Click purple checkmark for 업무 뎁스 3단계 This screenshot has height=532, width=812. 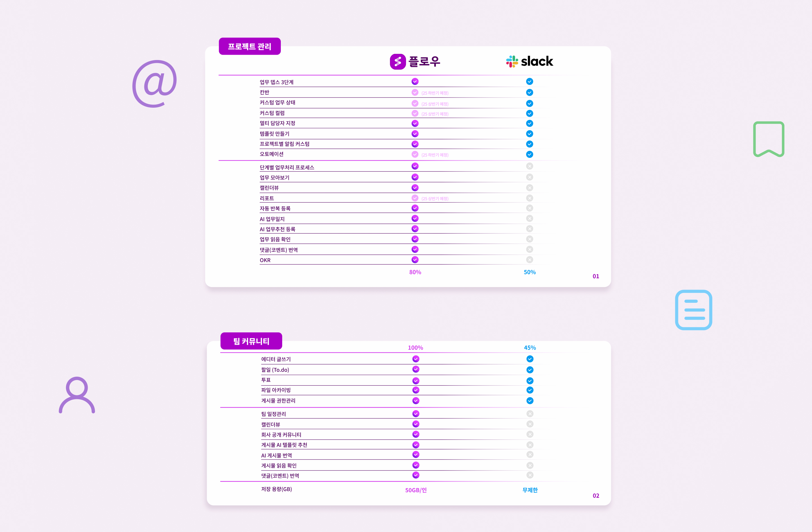pos(415,81)
